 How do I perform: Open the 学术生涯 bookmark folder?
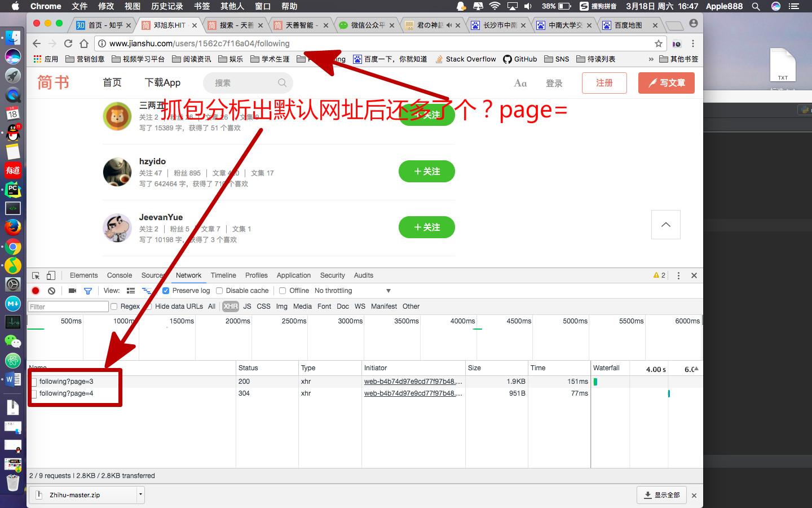pos(270,59)
